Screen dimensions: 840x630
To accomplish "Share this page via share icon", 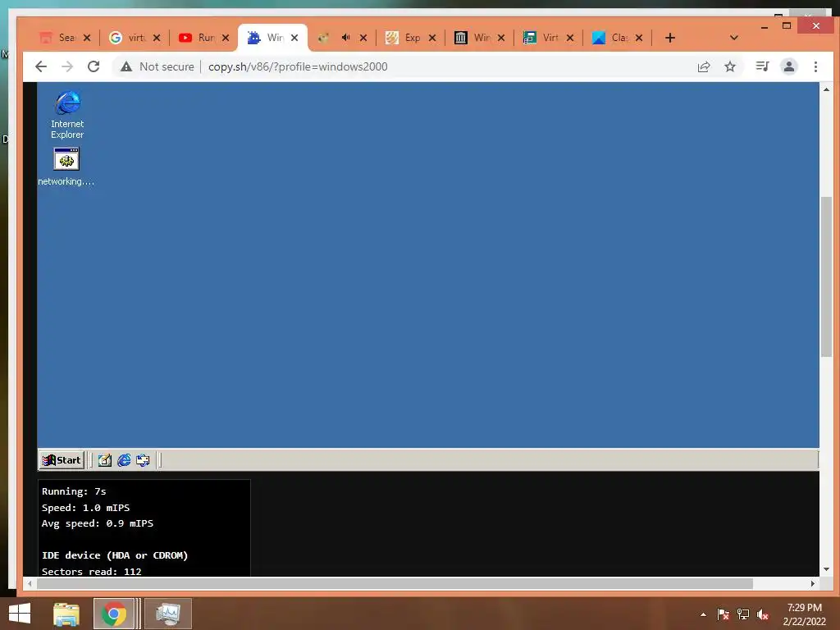I will [703, 66].
